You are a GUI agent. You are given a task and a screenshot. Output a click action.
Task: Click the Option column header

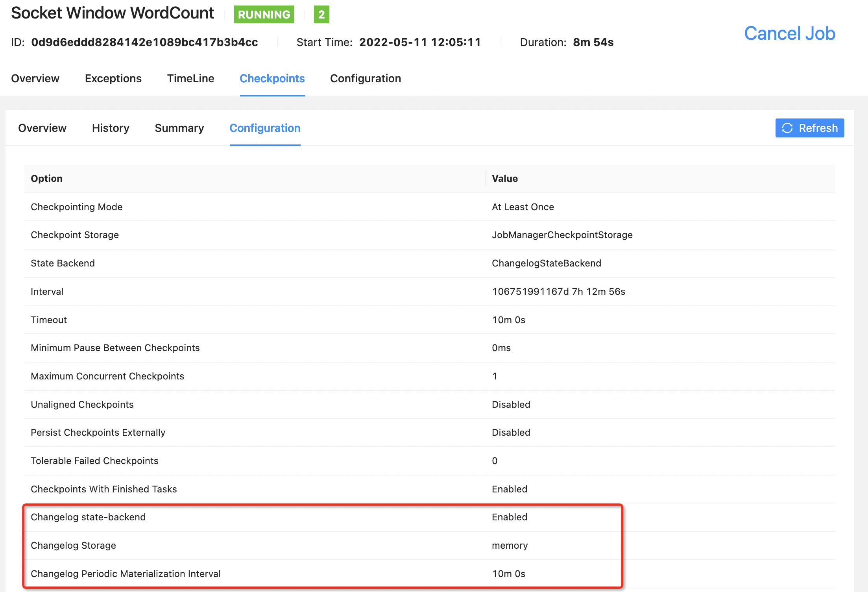pyautogui.click(x=46, y=178)
